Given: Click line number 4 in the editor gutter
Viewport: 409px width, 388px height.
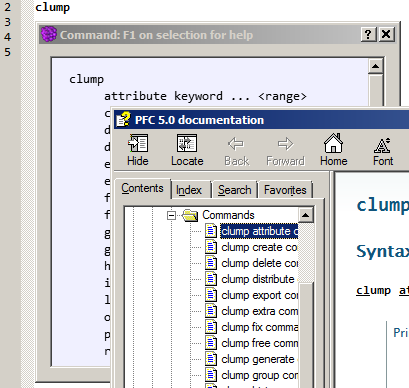Looking at the screenshot, I should 7,37.
